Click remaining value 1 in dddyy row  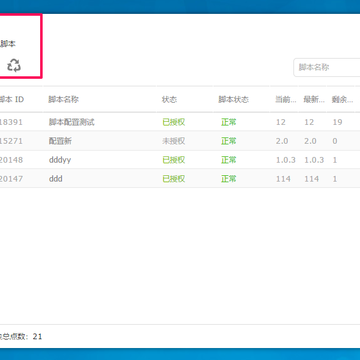tap(335, 160)
